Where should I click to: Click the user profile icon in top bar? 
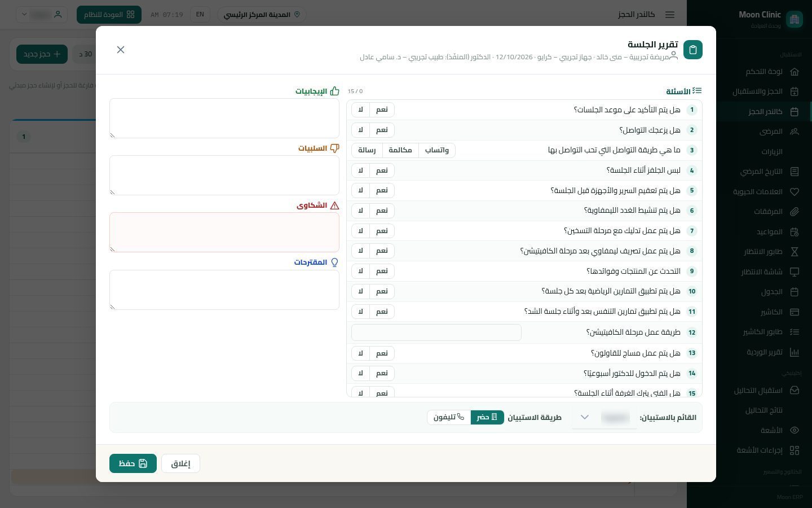58,15
